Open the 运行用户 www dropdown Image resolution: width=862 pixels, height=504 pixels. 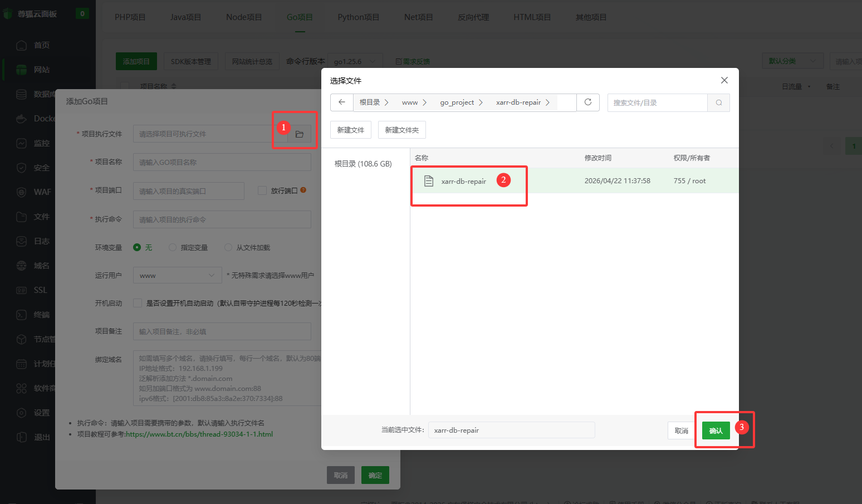click(x=177, y=275)
